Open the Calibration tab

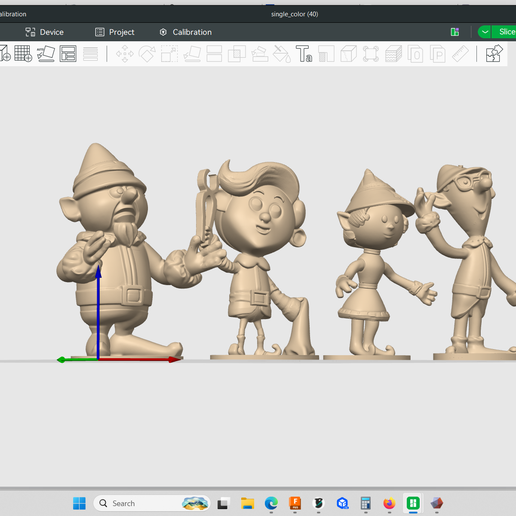(x=186, y=32)
